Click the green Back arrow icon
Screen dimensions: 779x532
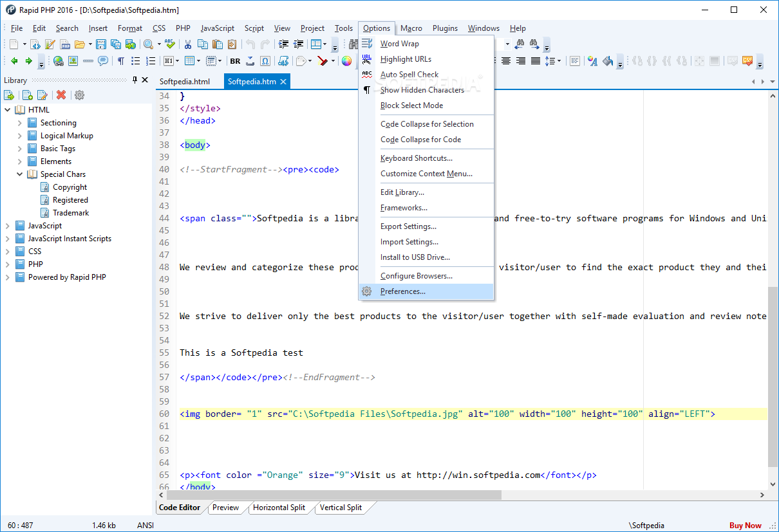coord(14,61)
